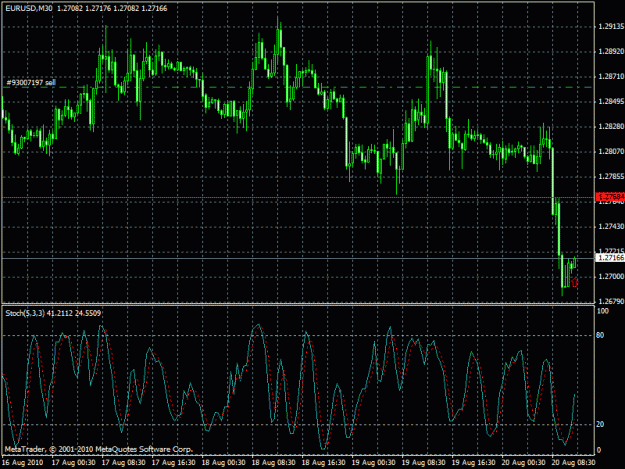The height and width of the screenshot is (469, 625).
Task: Select the #93007197 sell order label
Action: point(31,83)
